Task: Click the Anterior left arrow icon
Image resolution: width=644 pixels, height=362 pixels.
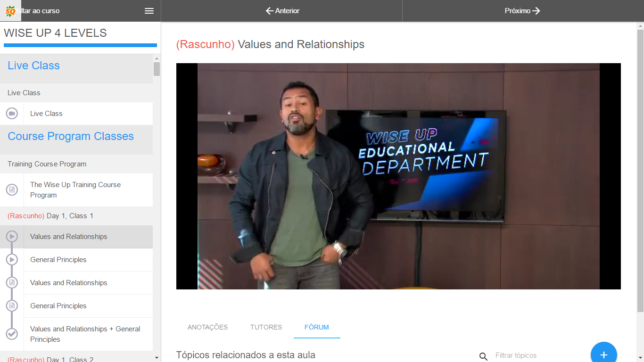Action: pyautogui.click(x=270, y=11)
